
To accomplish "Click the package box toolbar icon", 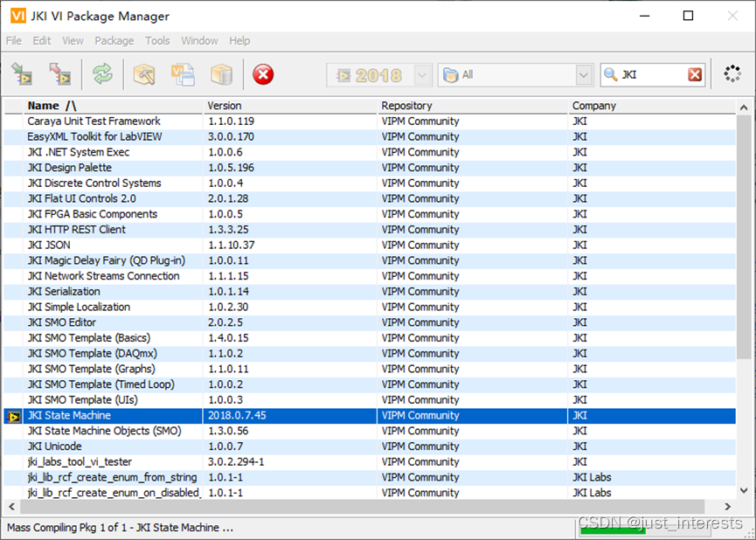I will pyautogui.click(x=221, y=75).
